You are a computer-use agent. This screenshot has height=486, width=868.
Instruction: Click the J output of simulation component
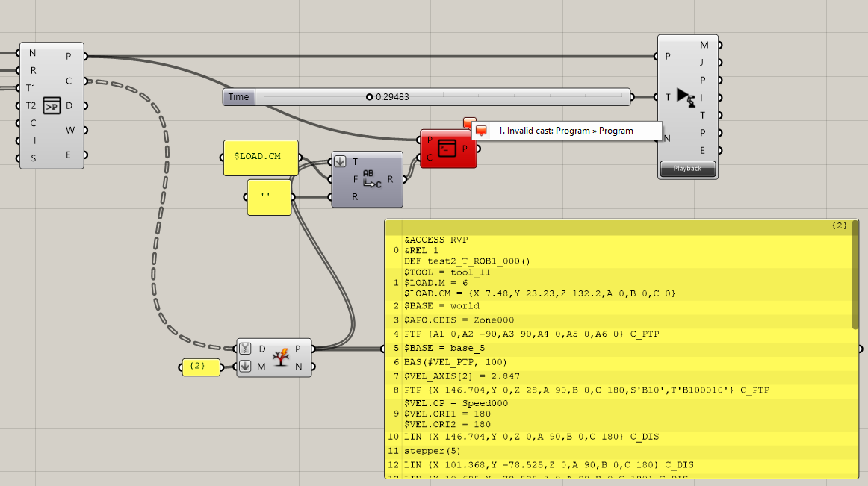702,63
